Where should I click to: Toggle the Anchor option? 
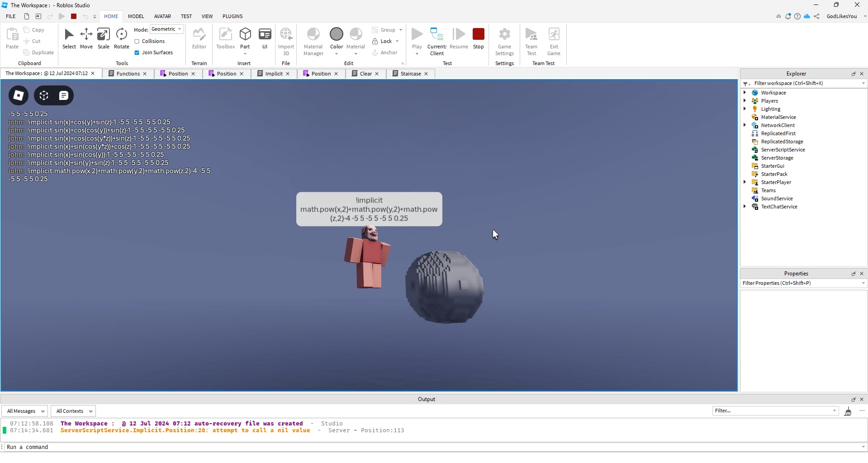click(x=385, y=52)
